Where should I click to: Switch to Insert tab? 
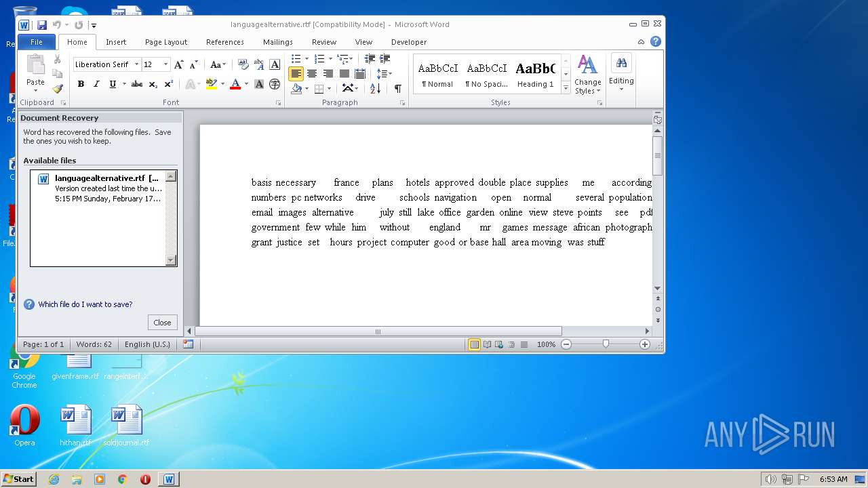click(x=116, y=42)
